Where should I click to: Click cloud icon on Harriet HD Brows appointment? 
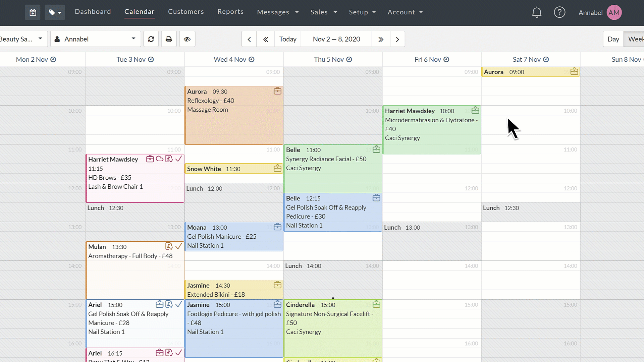(160, 159)
